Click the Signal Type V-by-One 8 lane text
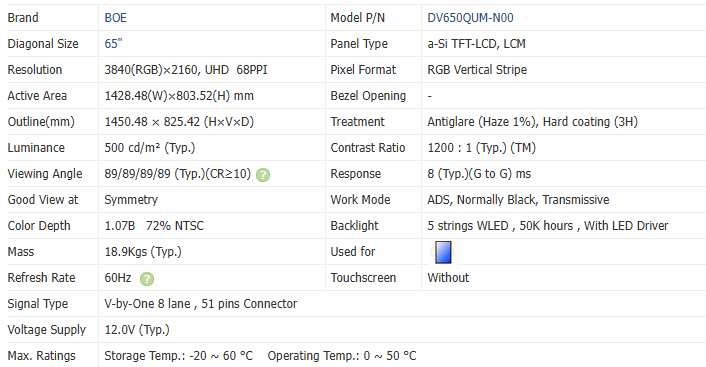Screen dimensions: 706x367 pyautogui.click(x=147, y=304)
